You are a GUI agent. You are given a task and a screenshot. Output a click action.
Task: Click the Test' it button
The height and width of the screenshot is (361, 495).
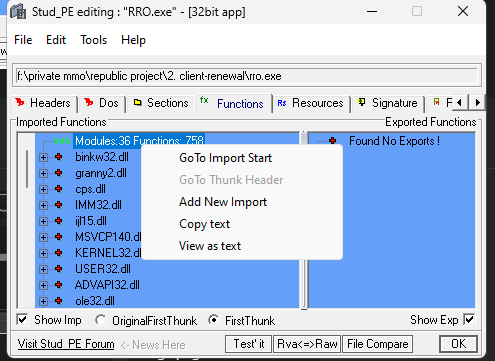(249, 344)
